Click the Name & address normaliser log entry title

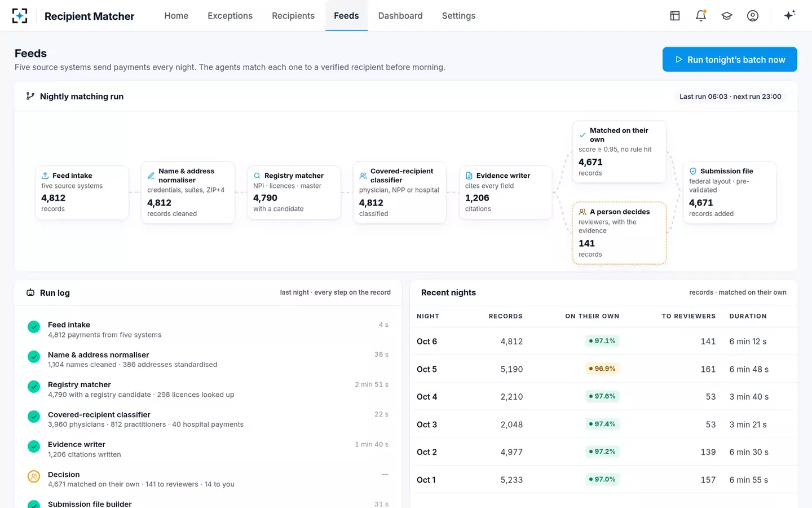[99, 355]
